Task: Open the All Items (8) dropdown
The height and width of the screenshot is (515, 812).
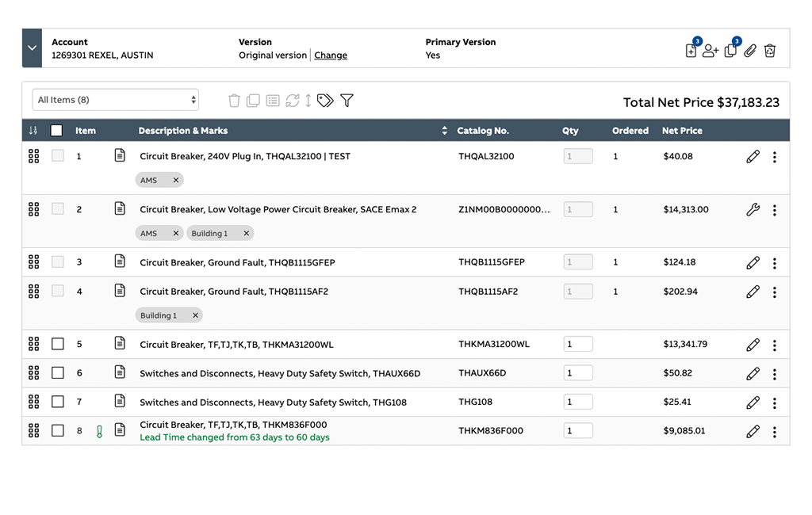Action: [116, 100]
